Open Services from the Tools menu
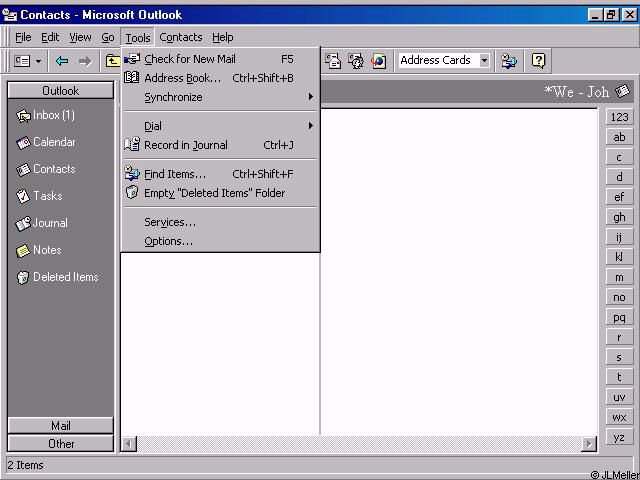The height and width of the screenshot is (480, 640). 220,222
